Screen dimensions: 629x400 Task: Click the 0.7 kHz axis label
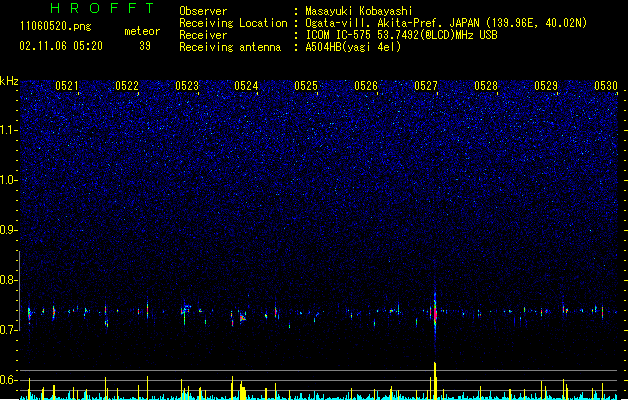pos(9,330)
